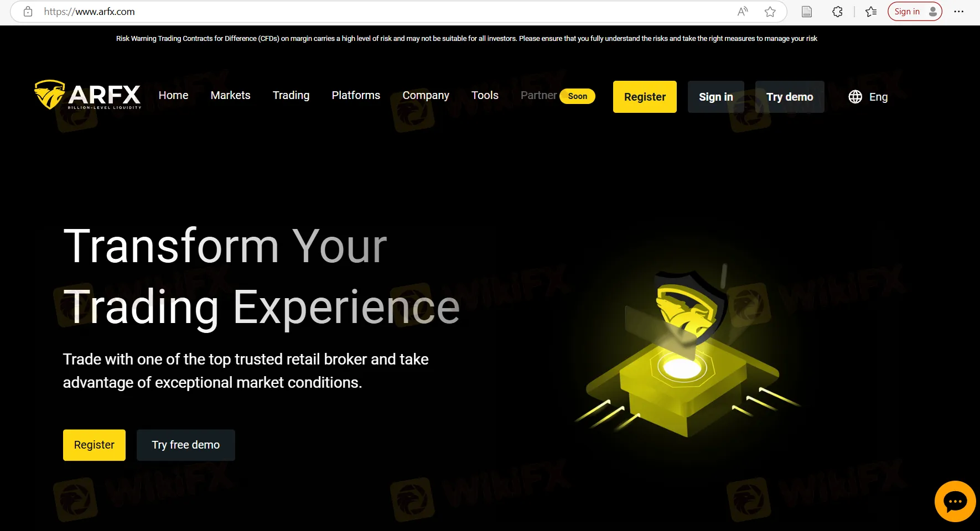
Task: Click the reading list icon
Action: pos(871,11)
